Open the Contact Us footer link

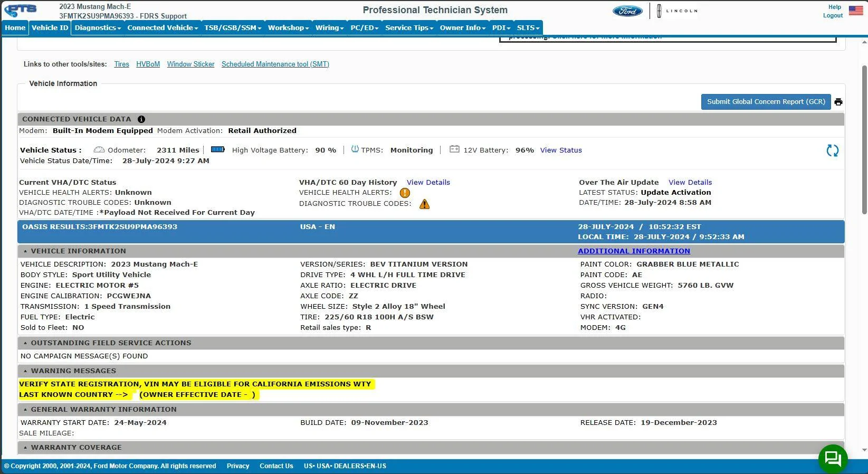coord(276,466)
